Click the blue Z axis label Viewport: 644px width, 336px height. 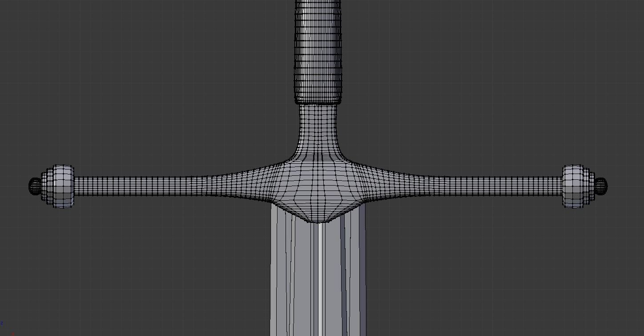click(x=2, y=323)
